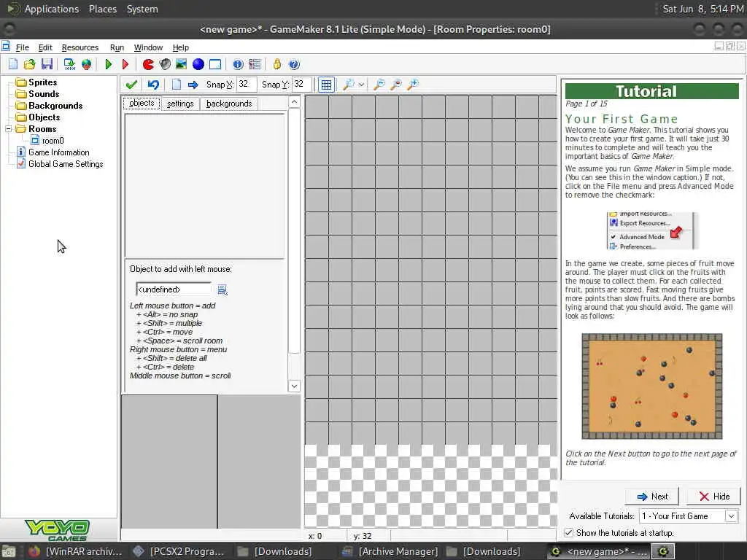Uncheck Show the tutorials at startup

click(x=568, y=533)
